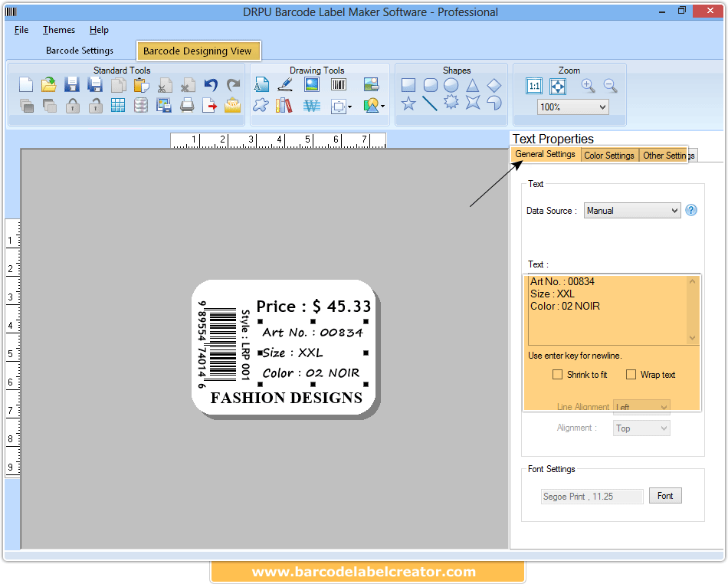Visit the www.barcodelabelcreator.com link
The image size is (728, 584).
pyautogui.click(x=363, y=572)
